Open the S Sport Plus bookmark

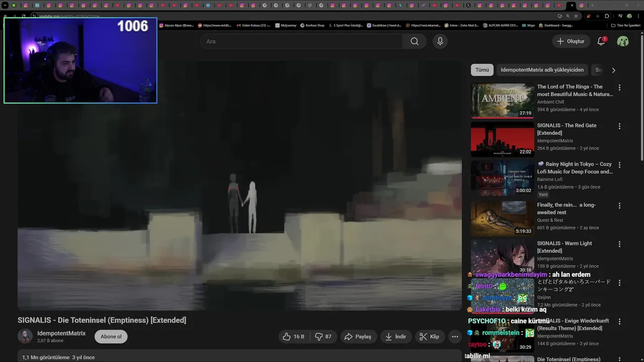click(346, 25)
